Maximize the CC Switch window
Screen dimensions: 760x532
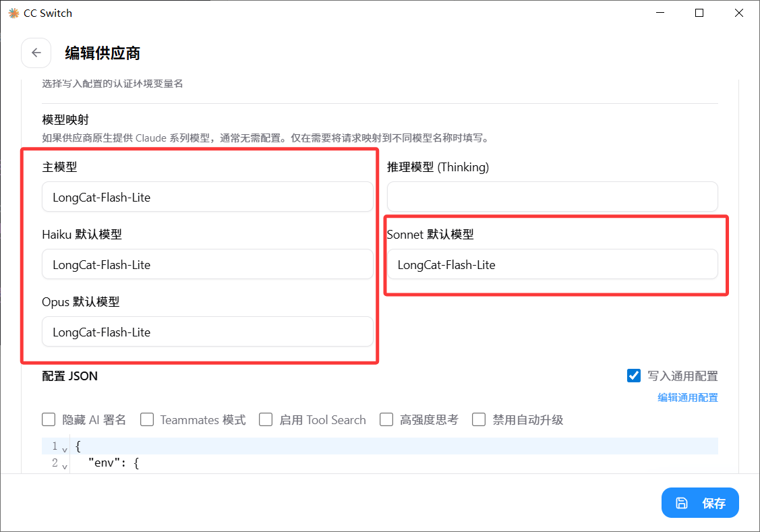[699, 13]
